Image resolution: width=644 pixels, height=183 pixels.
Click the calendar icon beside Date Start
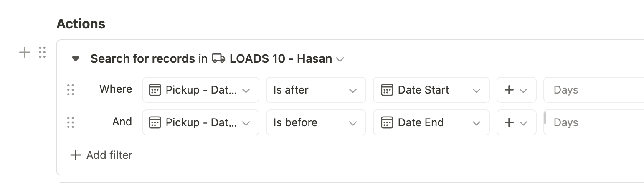point(387,90)
